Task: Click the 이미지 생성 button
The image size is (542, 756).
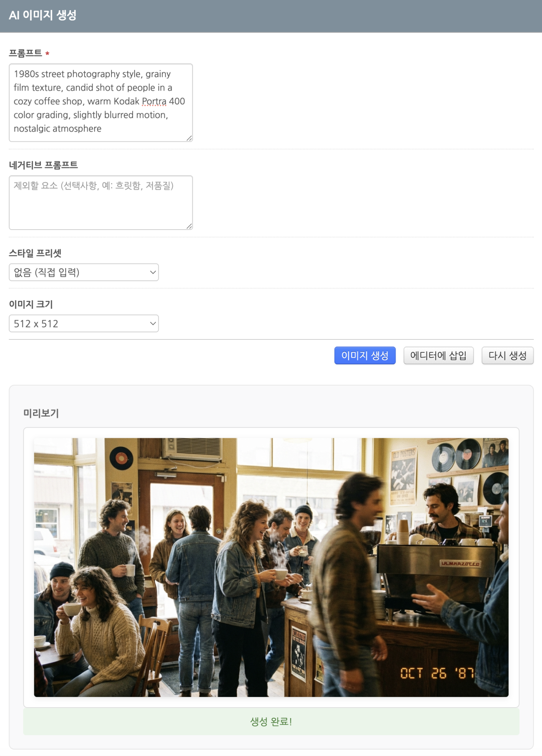Action: tap(365, 356)
